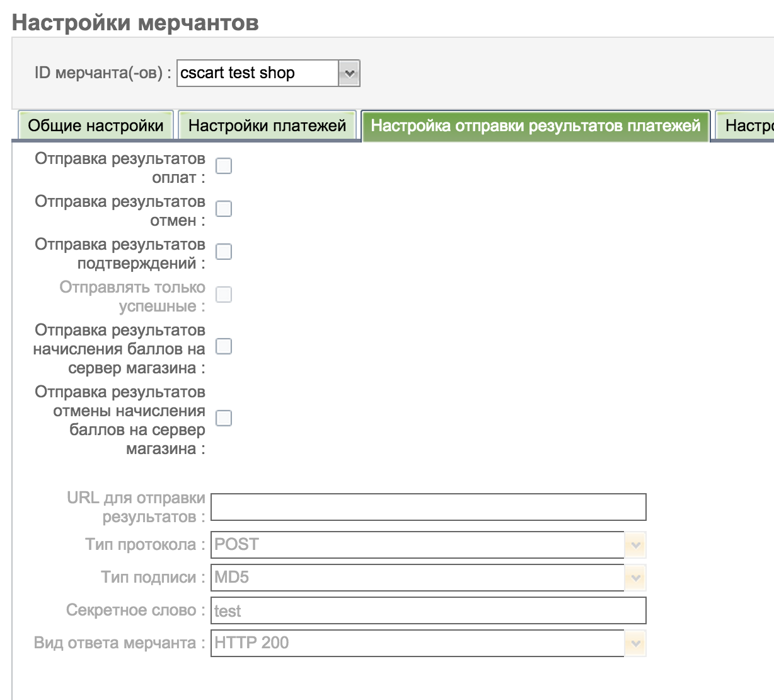Enable 'Отправка результатов оплат' checkbox
Viewport: 774px width, 700px height.
(224, 166)
